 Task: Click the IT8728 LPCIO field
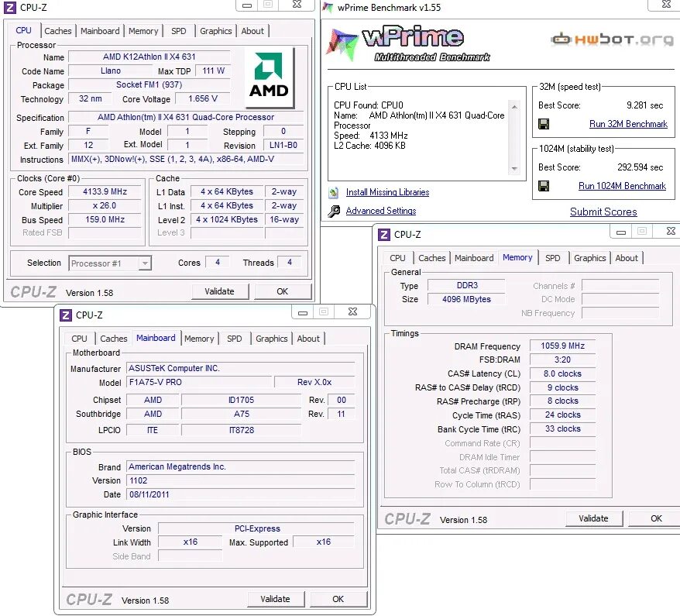tap(242, 430)
